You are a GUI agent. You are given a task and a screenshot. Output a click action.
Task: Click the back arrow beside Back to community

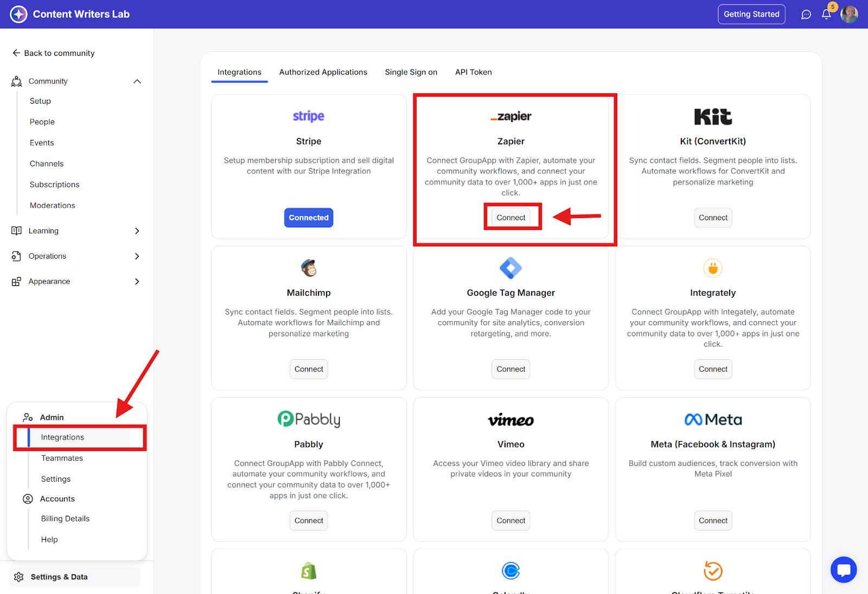coord(16,53)
